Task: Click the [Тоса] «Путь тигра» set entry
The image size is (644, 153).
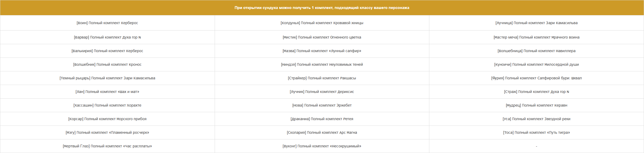Action: pos(537,132)
